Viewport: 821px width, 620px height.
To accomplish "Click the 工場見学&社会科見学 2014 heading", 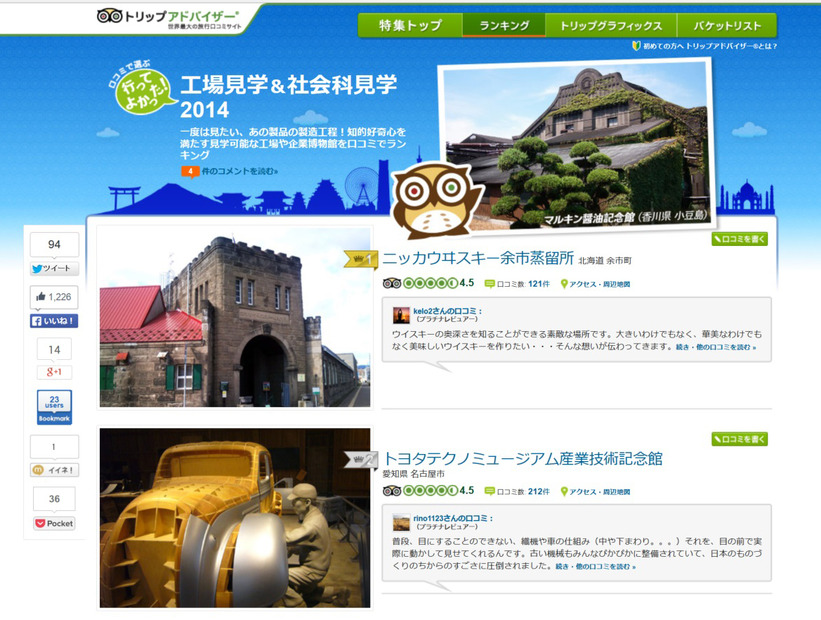I will [288, 96].
